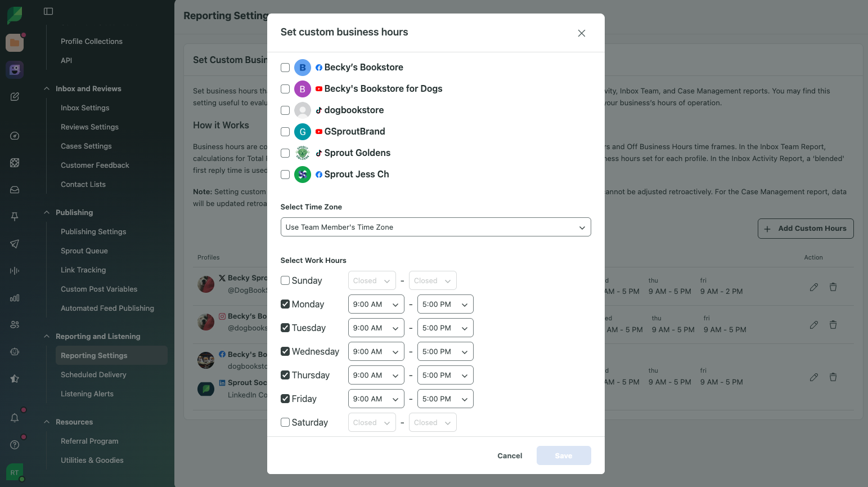Screen dimensions: 868x487
Task: Delete hours for Becky's Instagram profile row
Action: tap(833, 325)
